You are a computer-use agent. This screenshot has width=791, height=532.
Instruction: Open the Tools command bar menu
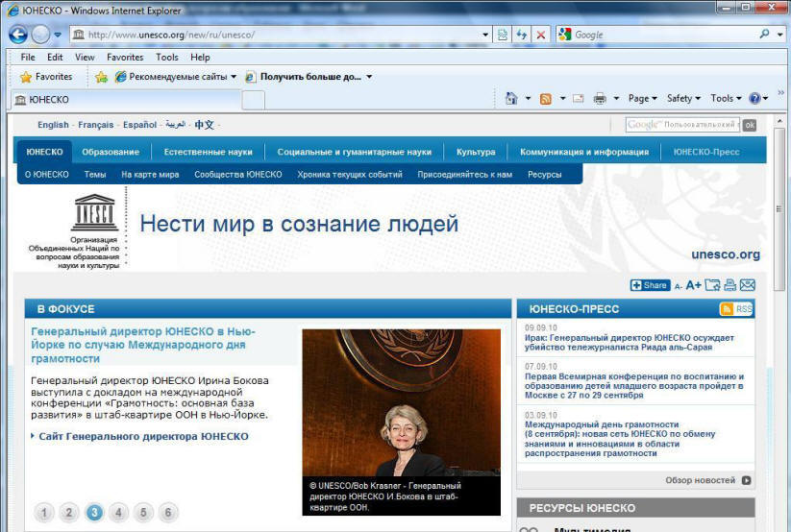(726, 98)
